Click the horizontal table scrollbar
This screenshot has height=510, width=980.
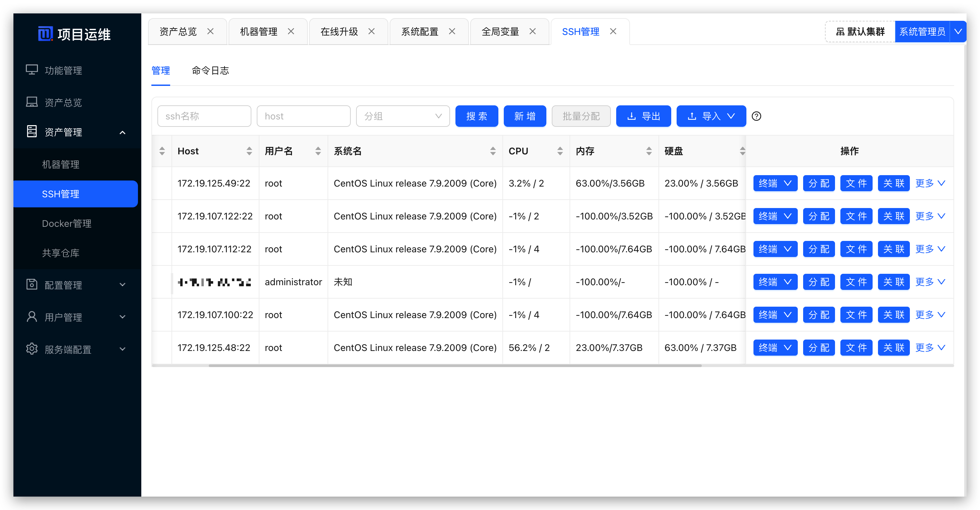pos(455,365)
